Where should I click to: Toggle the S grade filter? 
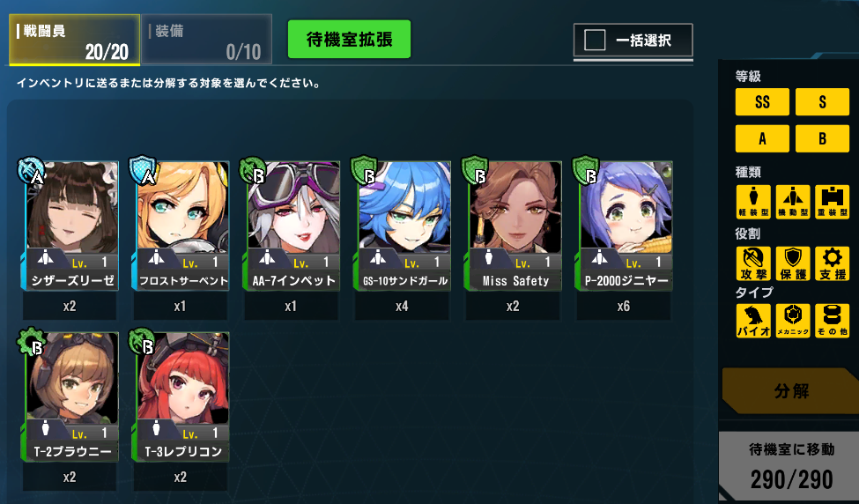822,102
